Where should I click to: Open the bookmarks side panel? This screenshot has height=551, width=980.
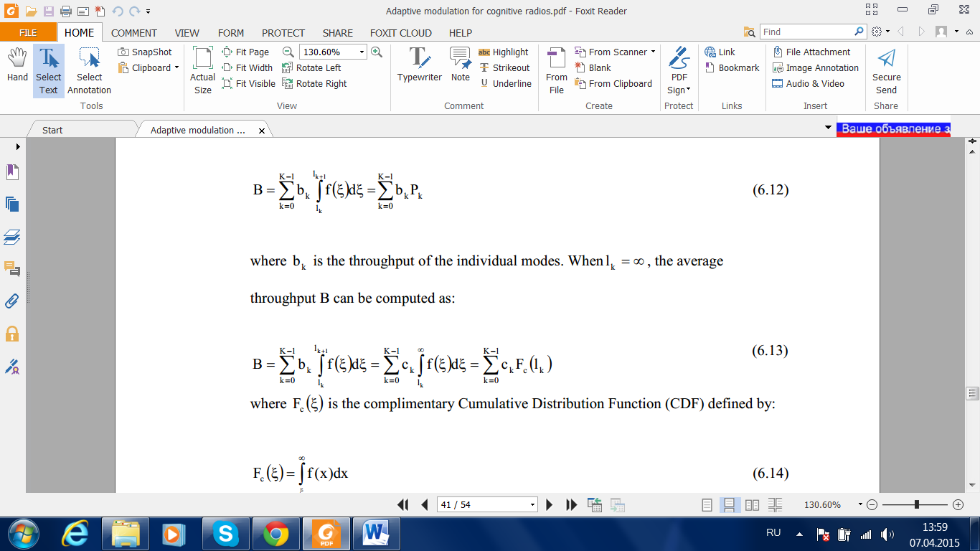point(12,172)
